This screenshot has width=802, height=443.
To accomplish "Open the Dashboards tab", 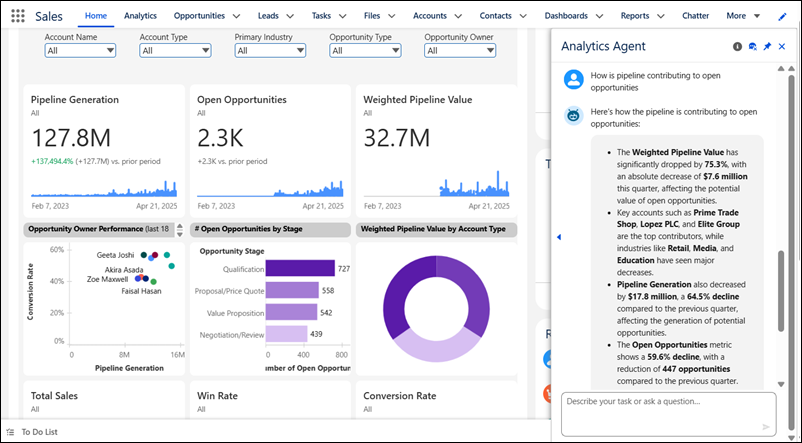I will click(x=566, y=16).
